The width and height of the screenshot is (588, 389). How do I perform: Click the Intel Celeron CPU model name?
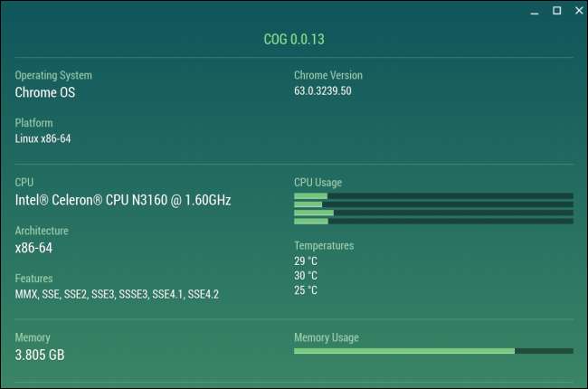point(123,200)
